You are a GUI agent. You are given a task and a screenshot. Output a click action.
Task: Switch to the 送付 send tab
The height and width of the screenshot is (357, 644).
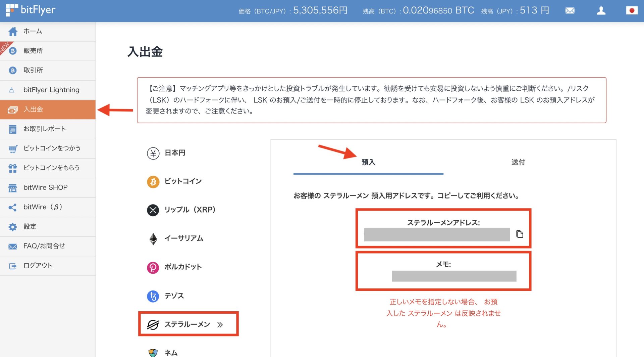tap(518, 162)
